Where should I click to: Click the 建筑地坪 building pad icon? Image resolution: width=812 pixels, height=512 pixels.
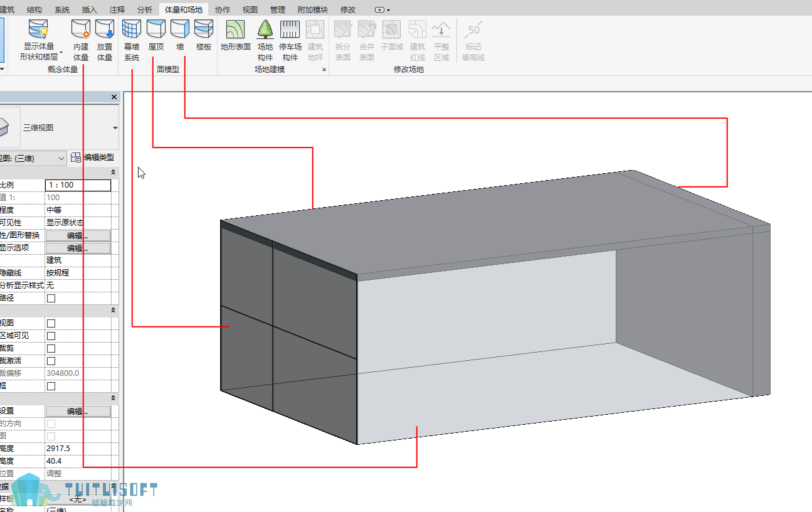(x=315, y=40)
